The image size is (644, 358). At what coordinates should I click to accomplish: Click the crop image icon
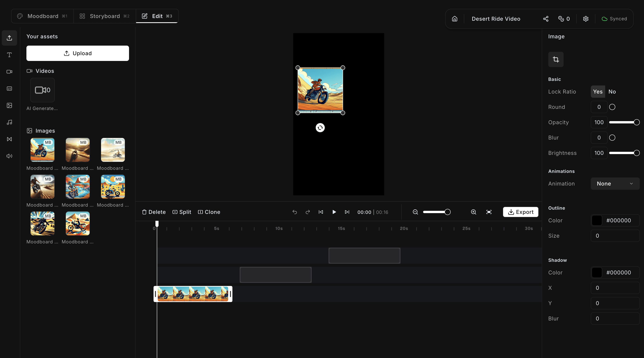tap(556, 59)
